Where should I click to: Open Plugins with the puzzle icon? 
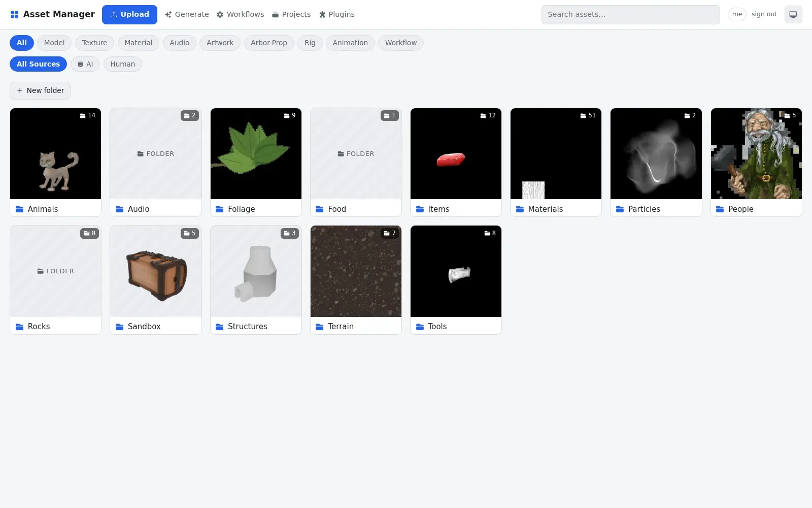(x=337, y=15)
